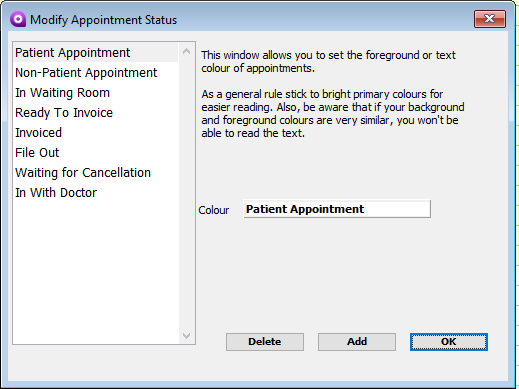The height and width of the screenshot is (389, 519).
Task: Delete the selected appointment status
Action: (265, 342)
